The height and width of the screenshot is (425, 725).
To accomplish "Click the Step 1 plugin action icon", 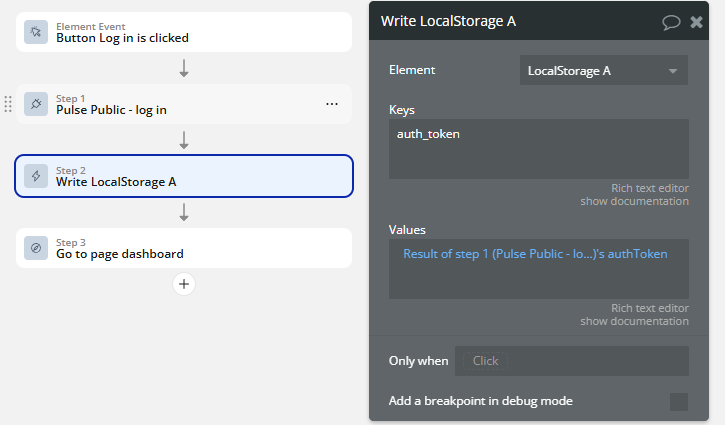I will coord(36,104).
